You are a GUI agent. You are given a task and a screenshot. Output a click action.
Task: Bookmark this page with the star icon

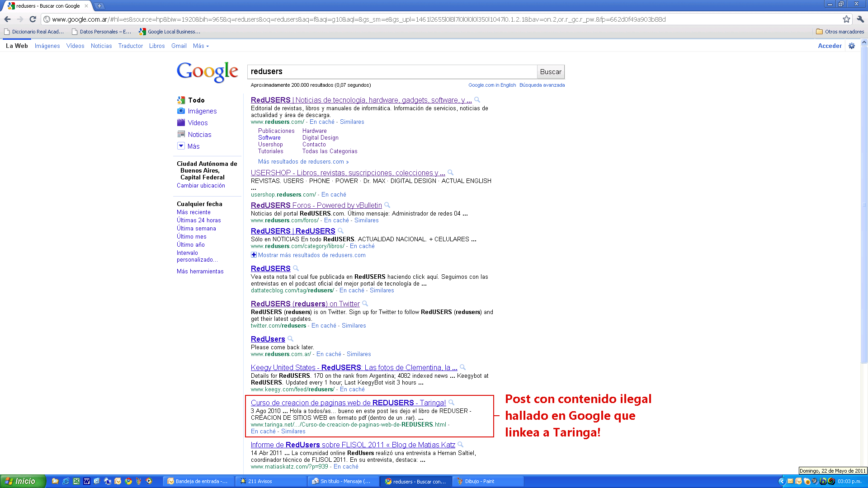point(846,19)
